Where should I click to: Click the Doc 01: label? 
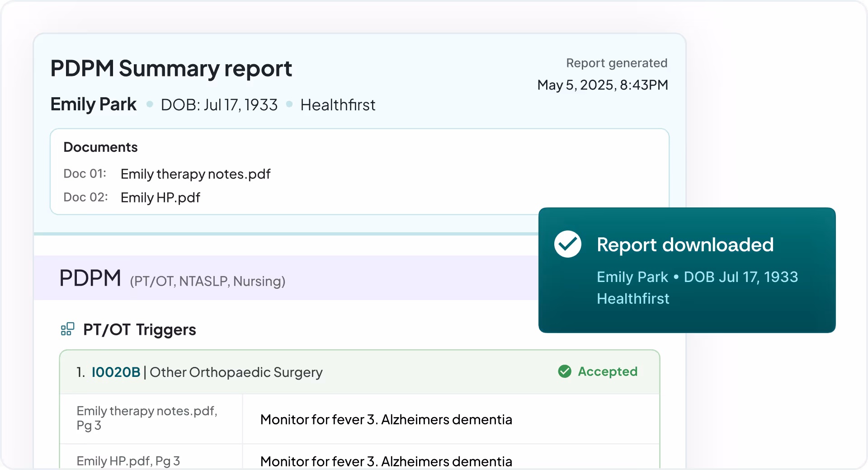click(85, 174)
